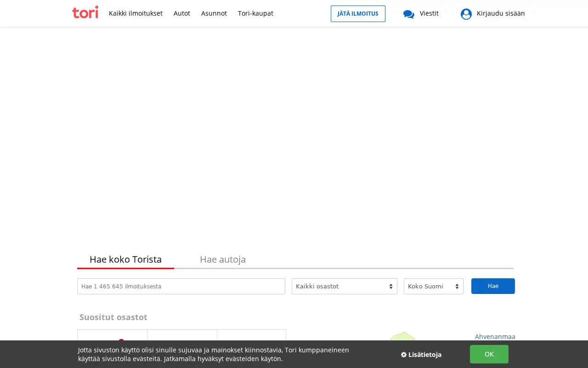This screenshot has height=368, width=588.
Task: Open the Autot menu item
Action: pos(182,13)
